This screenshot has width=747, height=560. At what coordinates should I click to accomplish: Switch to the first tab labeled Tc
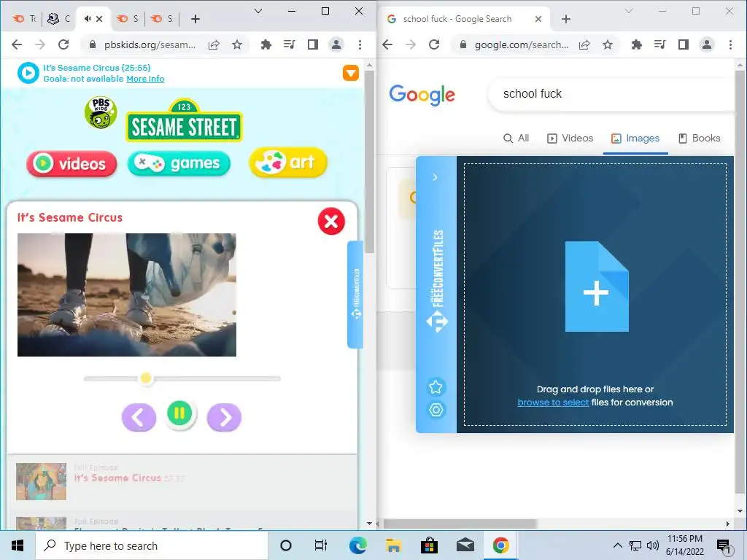tap(25, 19)
